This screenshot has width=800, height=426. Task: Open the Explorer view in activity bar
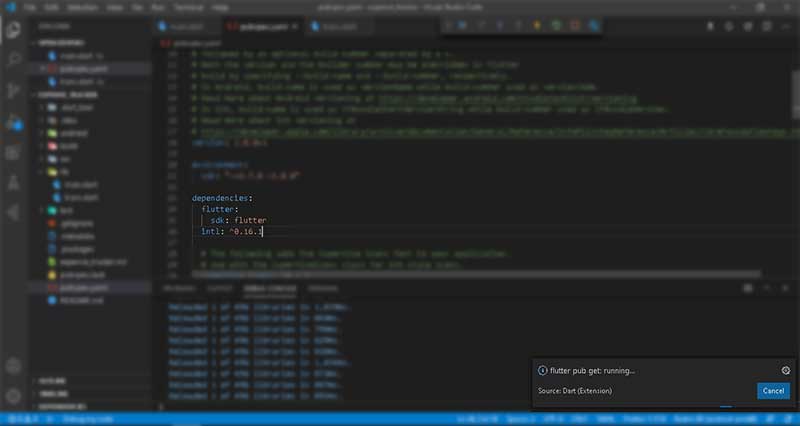(13, 28)
